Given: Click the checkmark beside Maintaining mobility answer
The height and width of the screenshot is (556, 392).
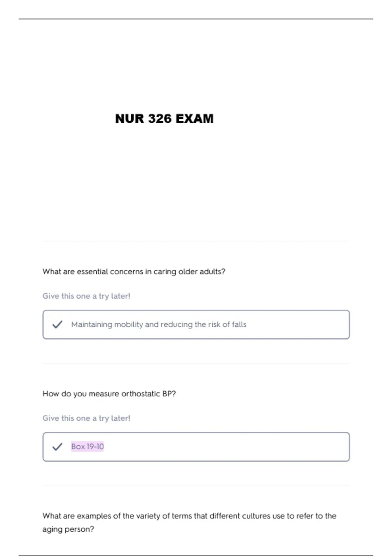Looking at the screenshot, I should coord(57,324).
